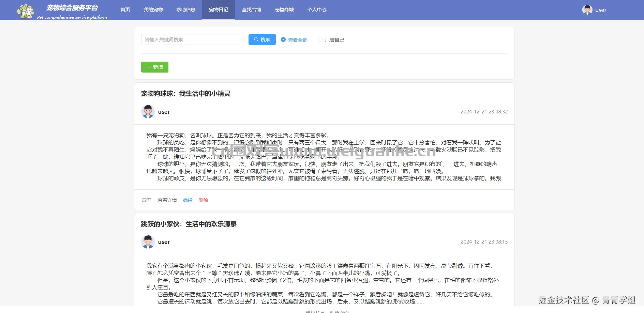Click the timestamp 2024-12-21 23:08:15
Viewport: 644px width, 313px height.
coord(484,242)
